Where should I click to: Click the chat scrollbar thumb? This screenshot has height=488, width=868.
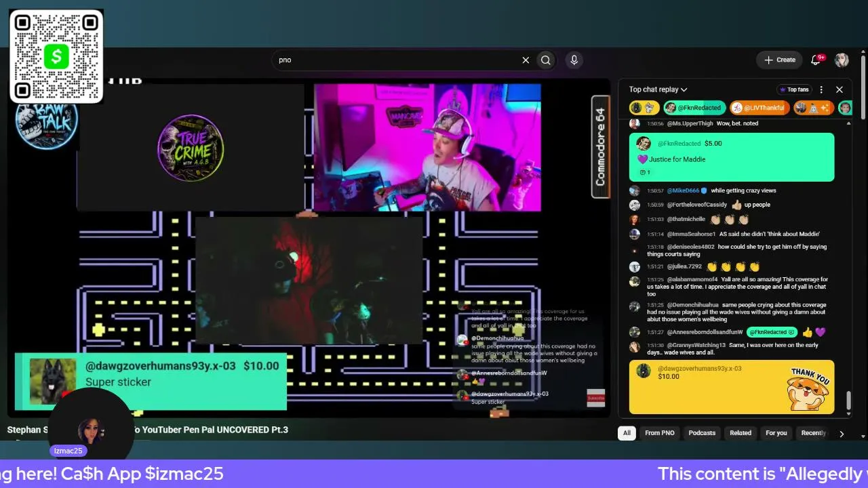tap(848, 401)
